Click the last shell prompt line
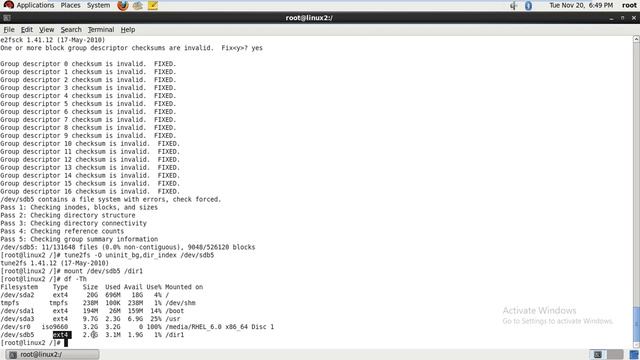This screenshot has height=360, width=640. pos(34,343)
